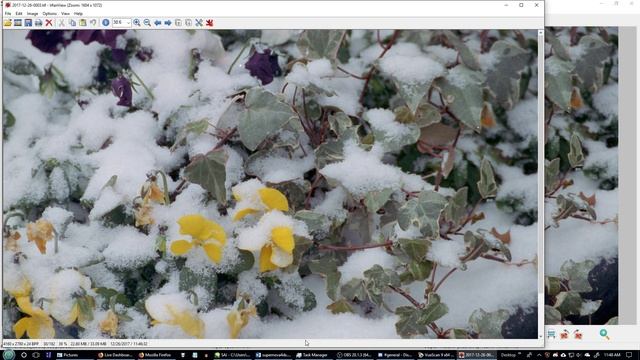
Task: Show image information via blue info icon
Action: click(x=106, y=23)
